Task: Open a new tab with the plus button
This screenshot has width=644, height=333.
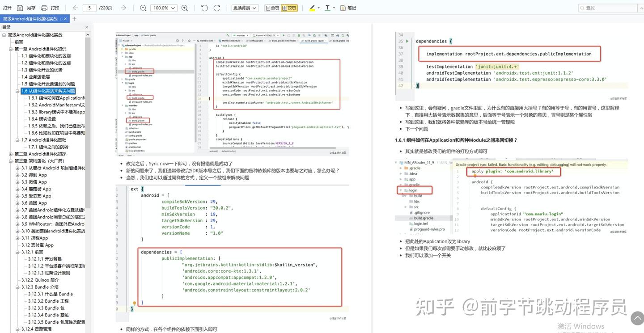Action: 74,19
